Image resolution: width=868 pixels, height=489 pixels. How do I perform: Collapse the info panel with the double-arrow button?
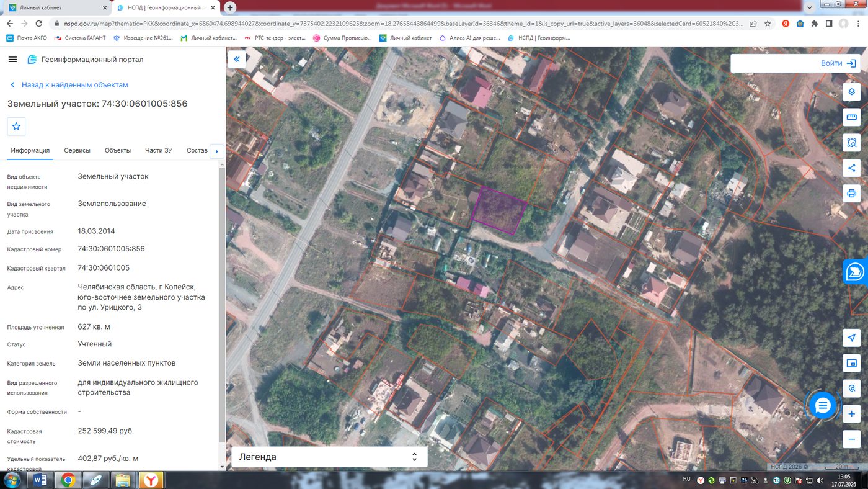[237, 60]
